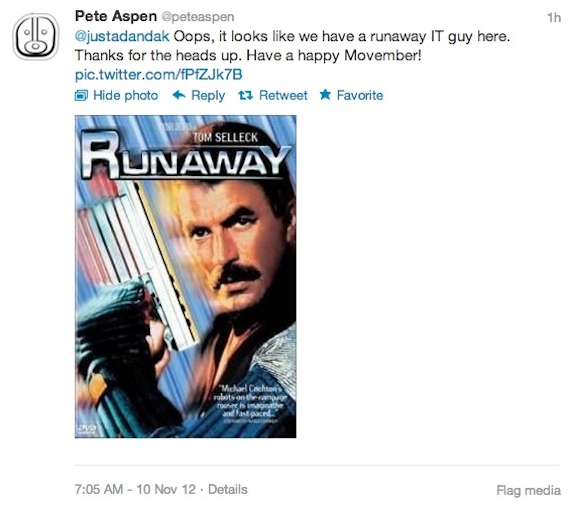Reply to this tweet
The height and width of the screenshot is (509, 570).
pos(208,96)
